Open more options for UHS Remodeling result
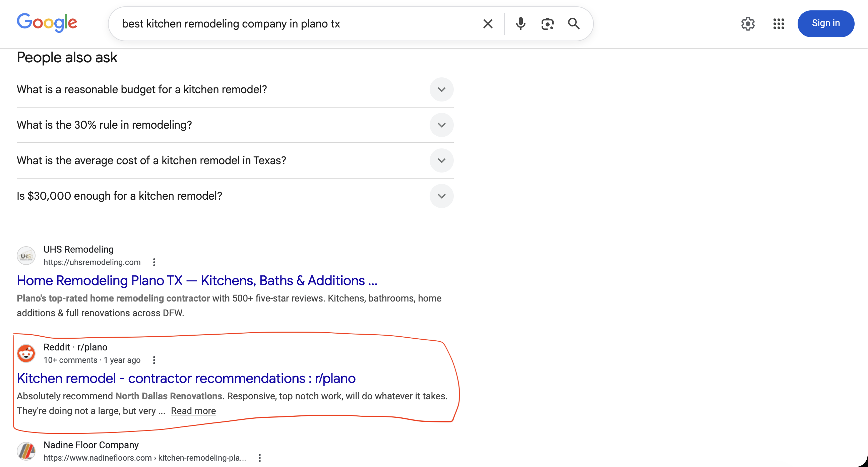This screenshot has height=467, width=868. [x=154, y=262]
